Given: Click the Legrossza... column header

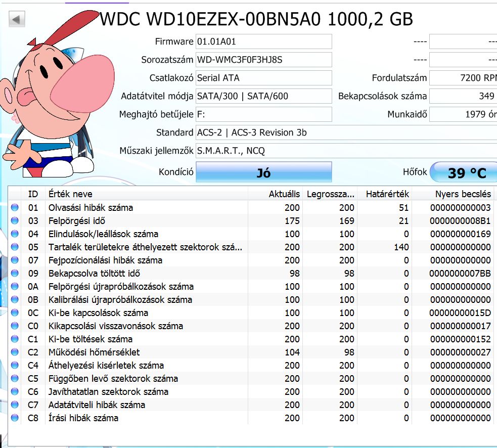Looking at the screenshot, I should click(330, 194).
